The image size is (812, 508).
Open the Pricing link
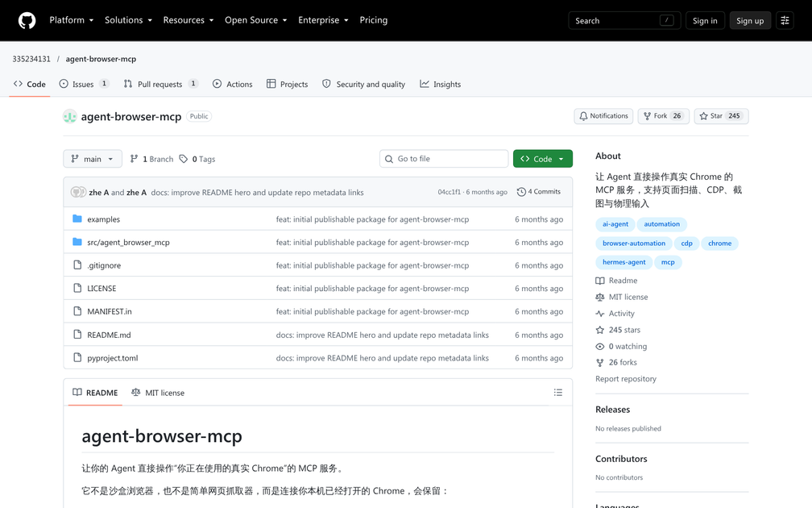(374, 20)
